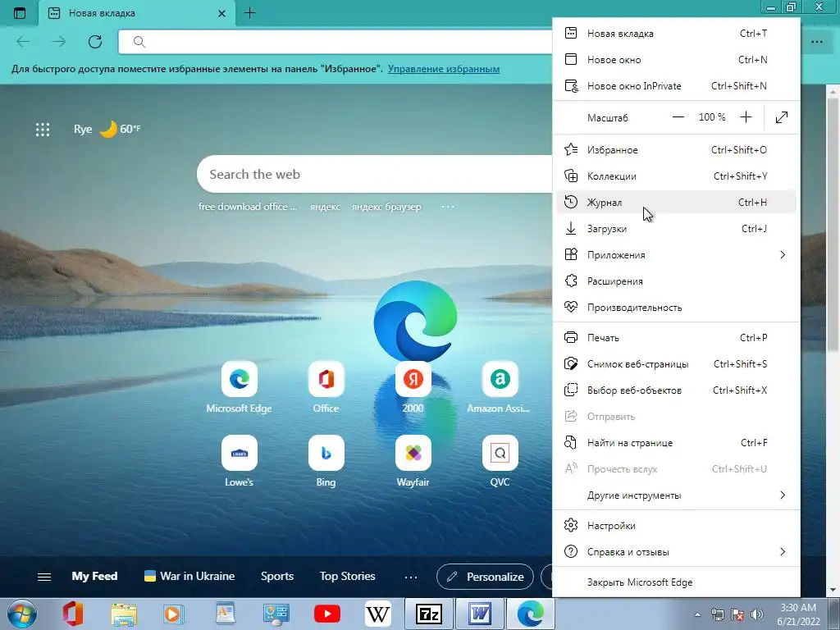
Task: Open Расширения extensions entry
Action: point(676,281)
